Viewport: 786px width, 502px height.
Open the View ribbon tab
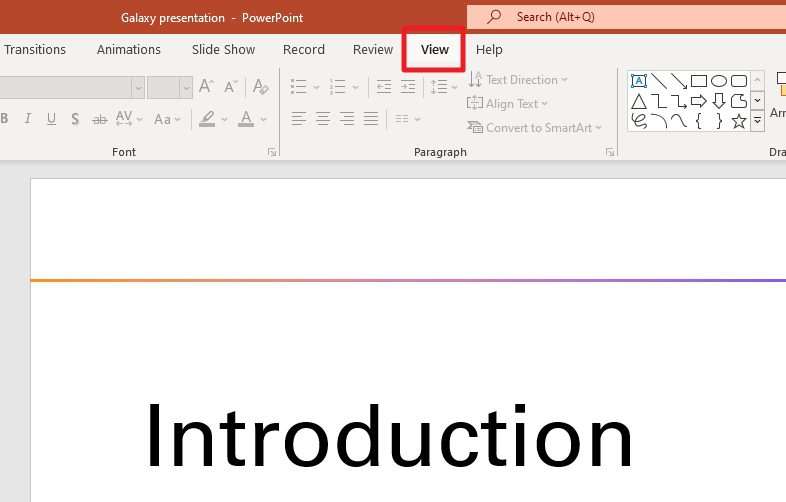coord(435,50)
